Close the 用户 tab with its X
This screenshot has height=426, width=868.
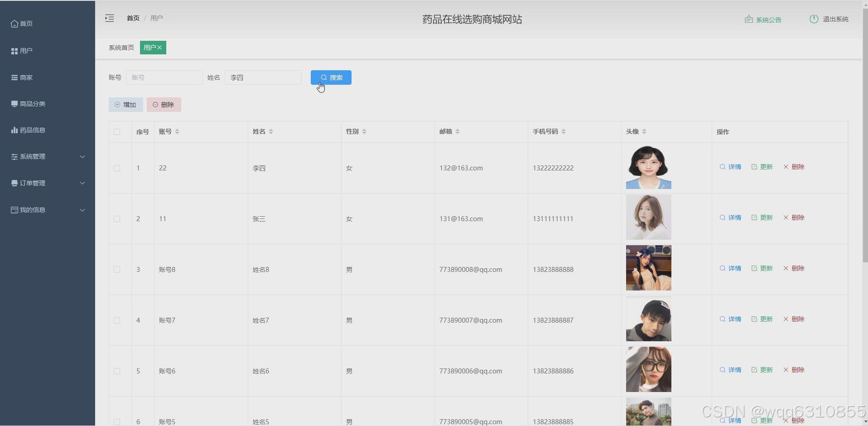point(159,48)
